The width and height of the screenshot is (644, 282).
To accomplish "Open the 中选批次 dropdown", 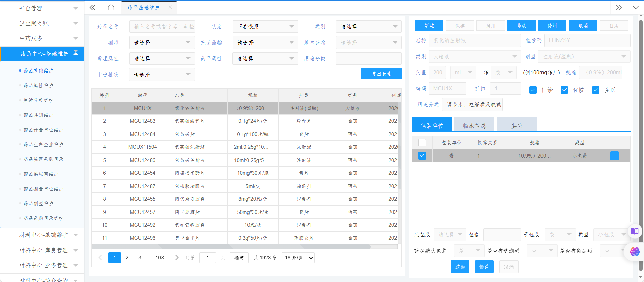I will pyautogui.click(x=162, y=75).
